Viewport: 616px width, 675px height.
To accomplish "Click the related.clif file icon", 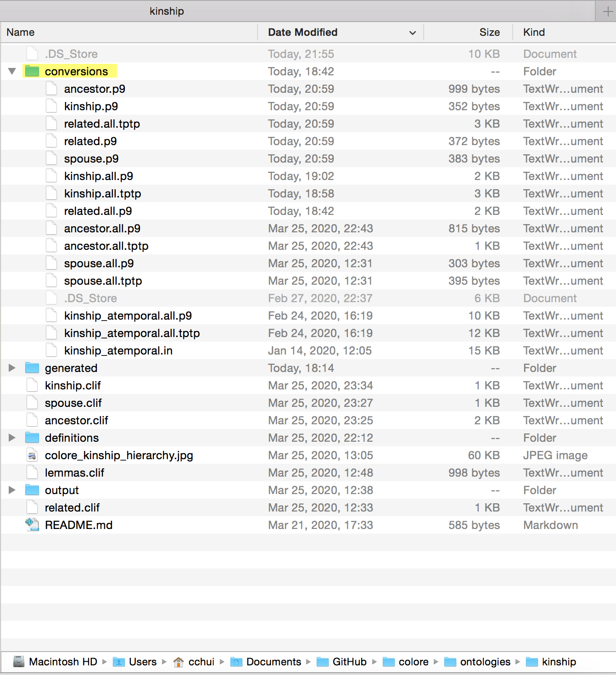I will click(x=32, y=507).
